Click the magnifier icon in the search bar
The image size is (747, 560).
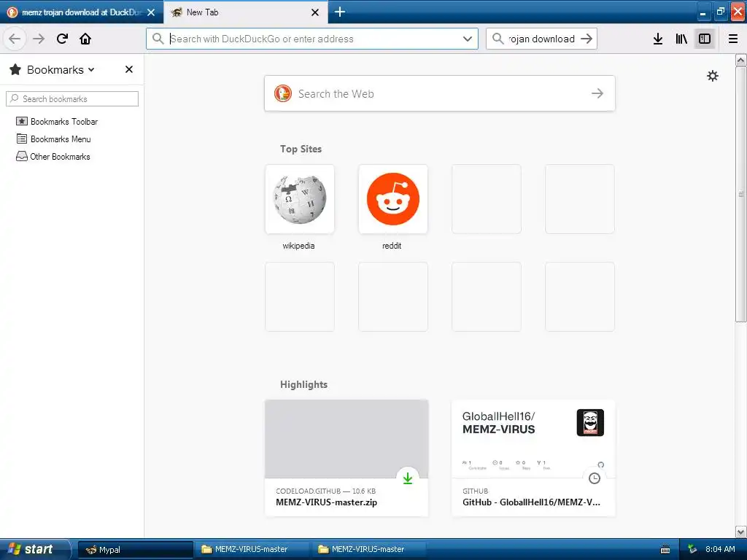click(x=498, y=39)
